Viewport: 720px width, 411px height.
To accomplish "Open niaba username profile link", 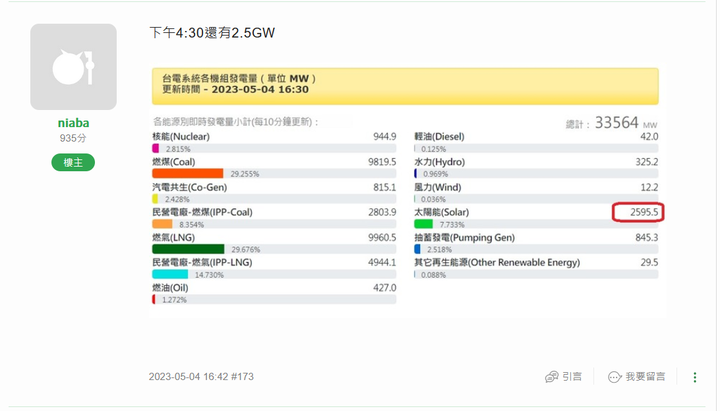I will (x=73, y=124).
